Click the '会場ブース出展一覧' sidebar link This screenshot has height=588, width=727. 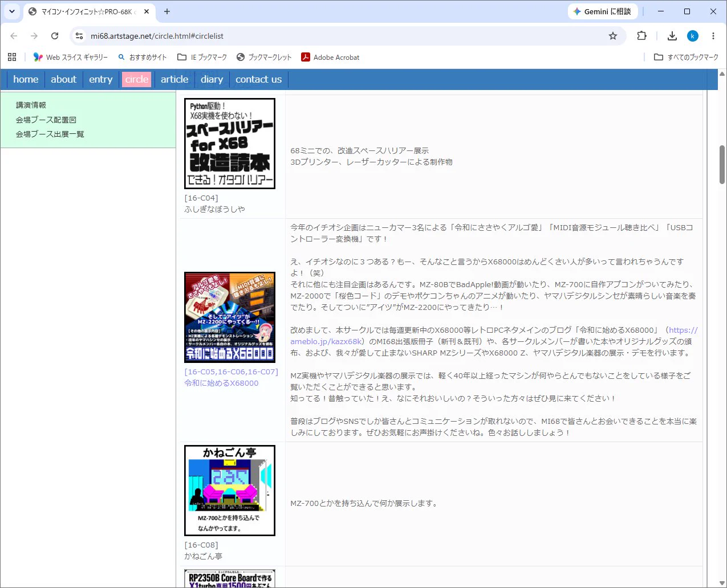click(50, 134)
